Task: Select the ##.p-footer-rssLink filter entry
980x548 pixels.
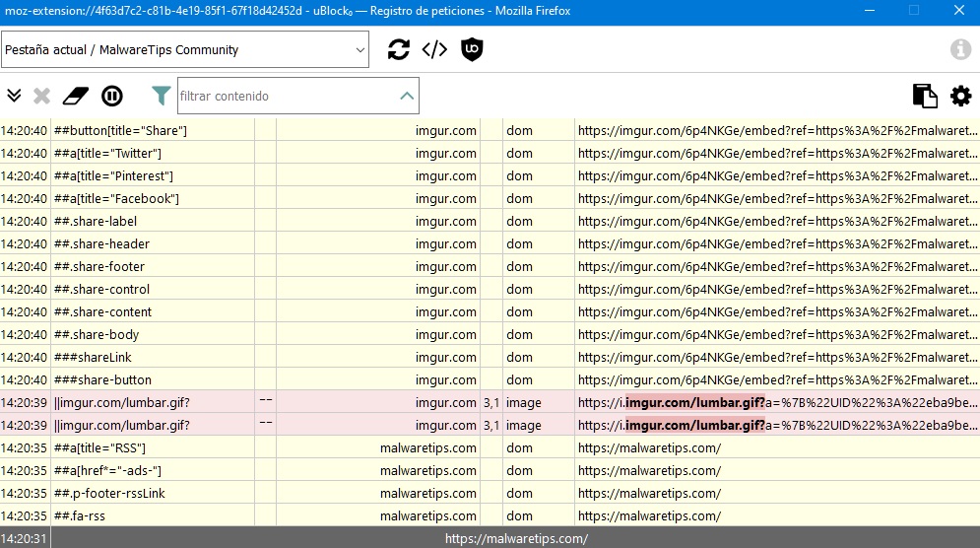Action: pyautogui.click(x=109, y=493)
